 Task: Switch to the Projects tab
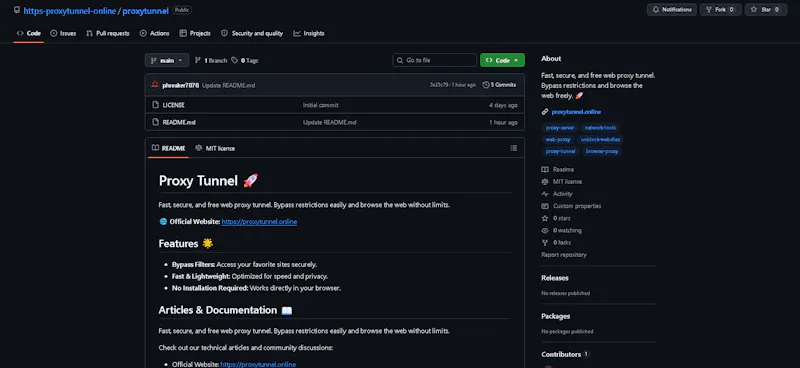[195, 33]
